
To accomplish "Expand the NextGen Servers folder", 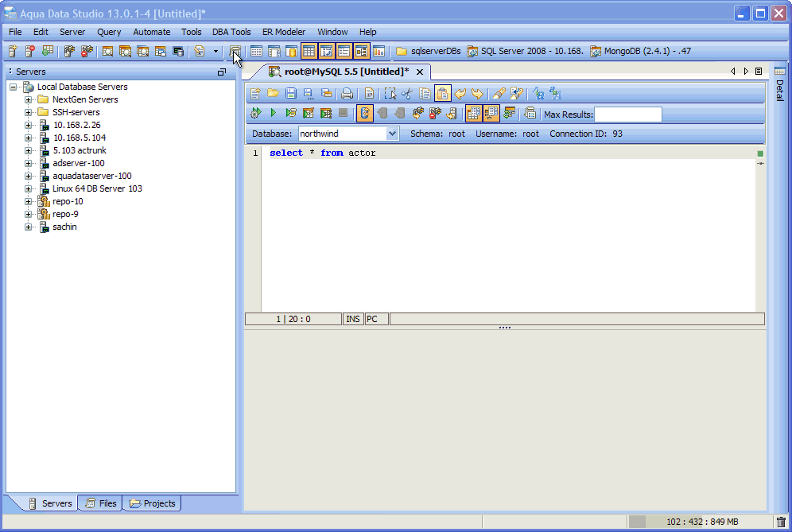I will (x=29, y=99).
